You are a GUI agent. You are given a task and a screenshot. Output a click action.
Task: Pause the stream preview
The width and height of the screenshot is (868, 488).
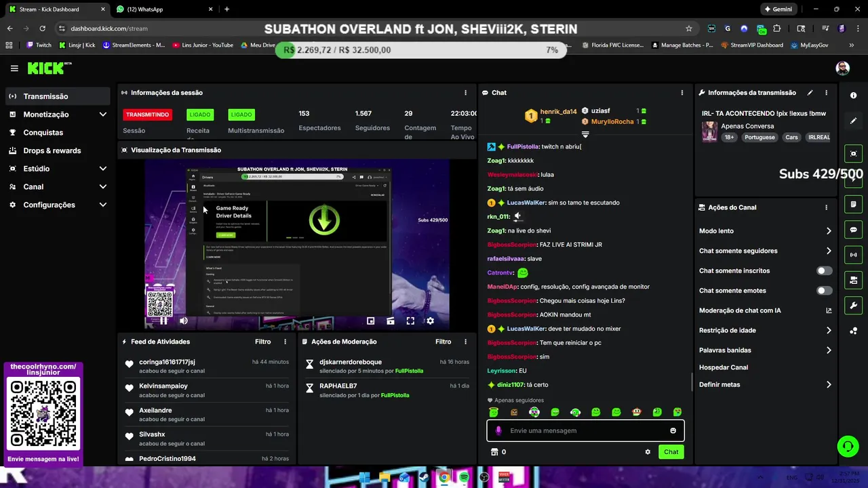point(163,321)
